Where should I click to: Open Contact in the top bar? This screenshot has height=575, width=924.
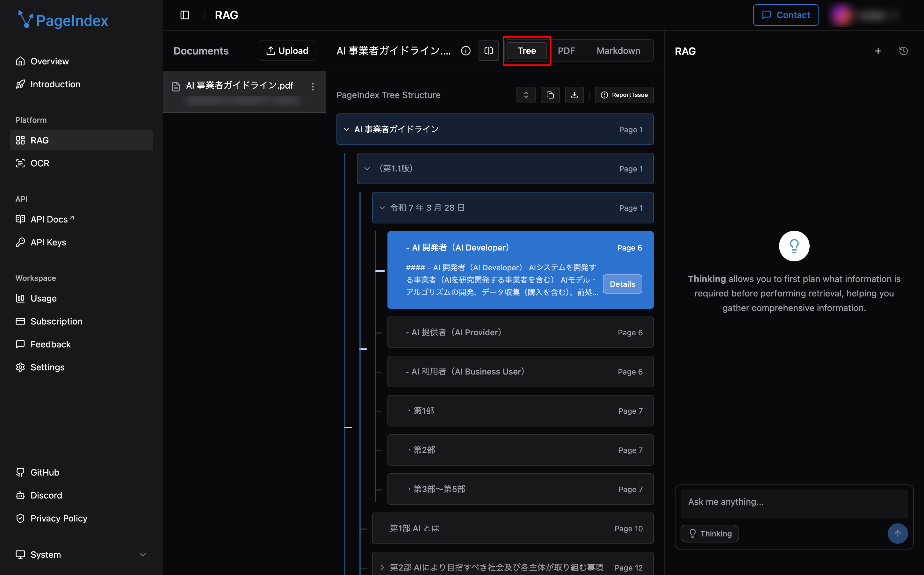(785, 15)
